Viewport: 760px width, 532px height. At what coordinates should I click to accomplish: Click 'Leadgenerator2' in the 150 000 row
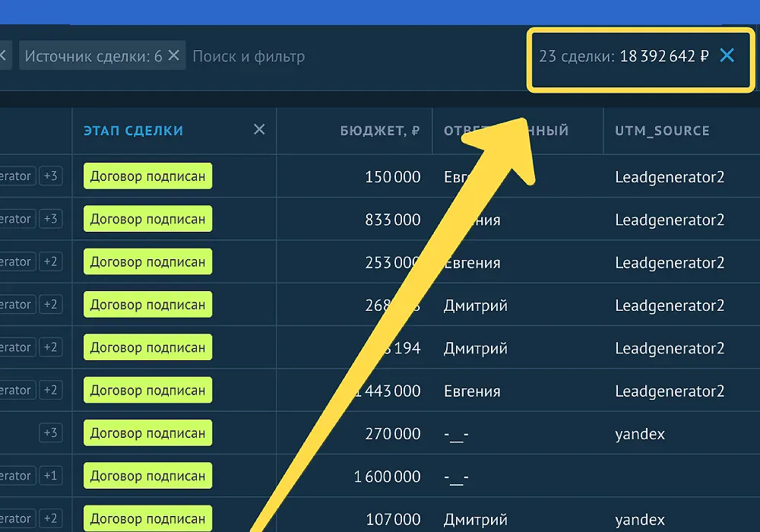pos(670,177)
